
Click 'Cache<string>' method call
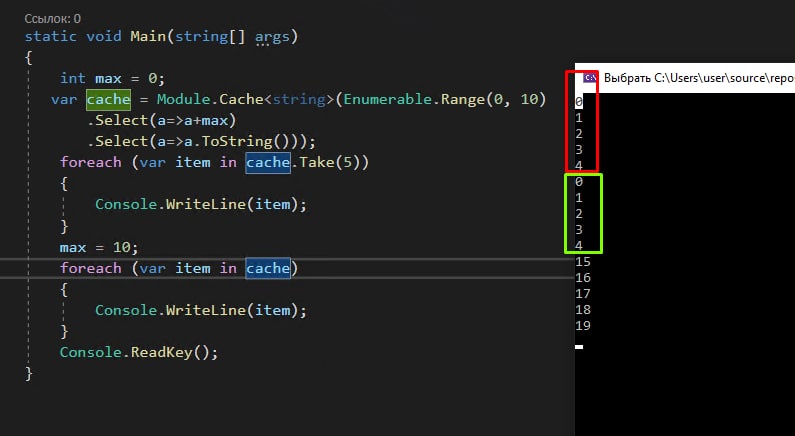pos(276,99)
